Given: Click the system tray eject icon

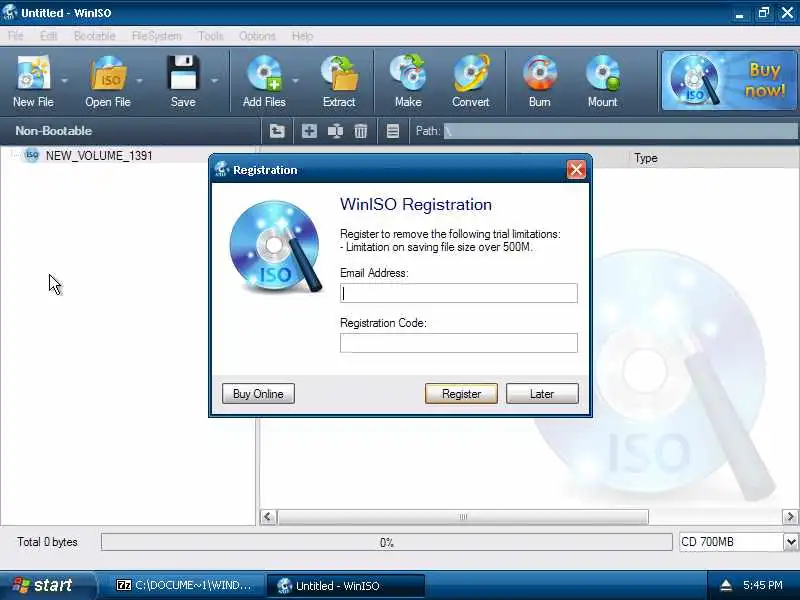Looking at the screenshot, I should tap(726, 585).
